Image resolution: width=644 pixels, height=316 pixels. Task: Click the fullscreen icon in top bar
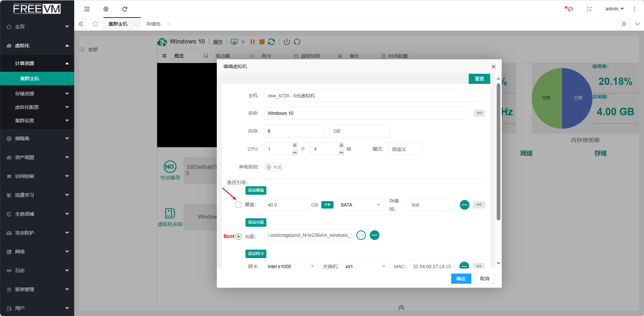[x=589, y=9]
